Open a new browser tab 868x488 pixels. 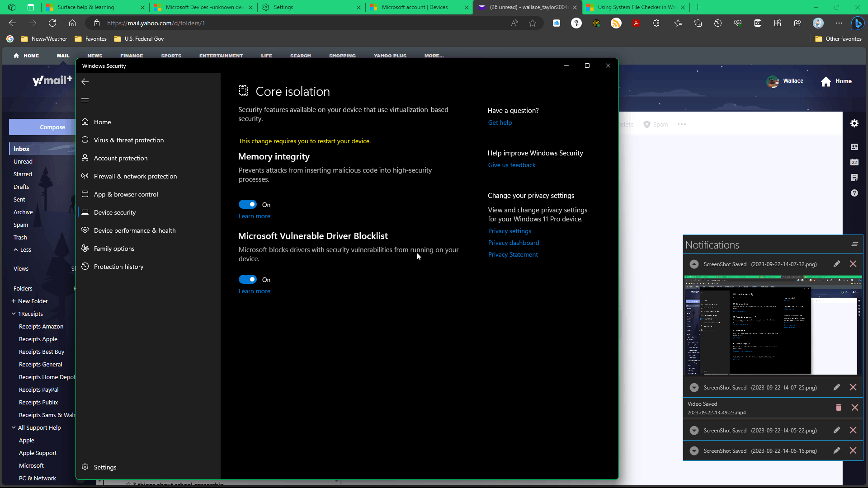point(698,7)
